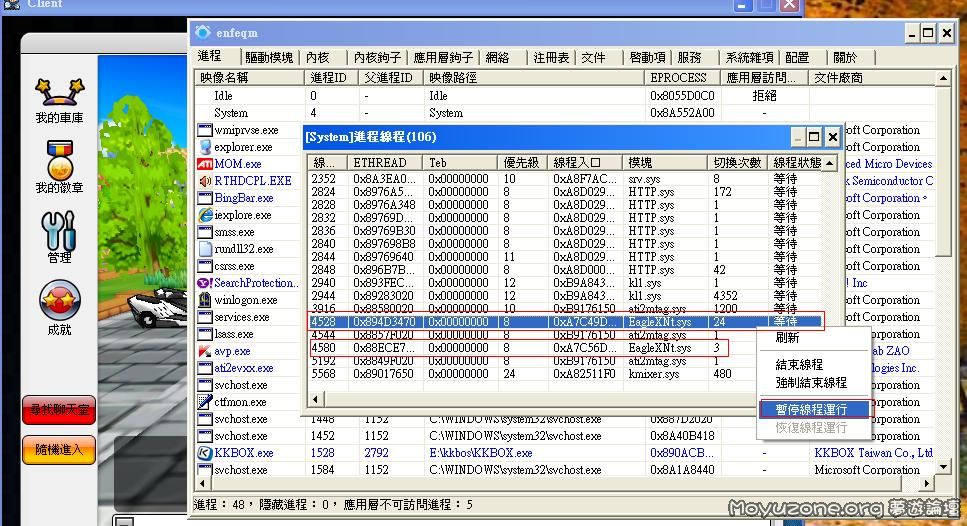The image size is (967, 526).
Task: Select the ctfmon.exe pen icon
Action: [205, 401]
